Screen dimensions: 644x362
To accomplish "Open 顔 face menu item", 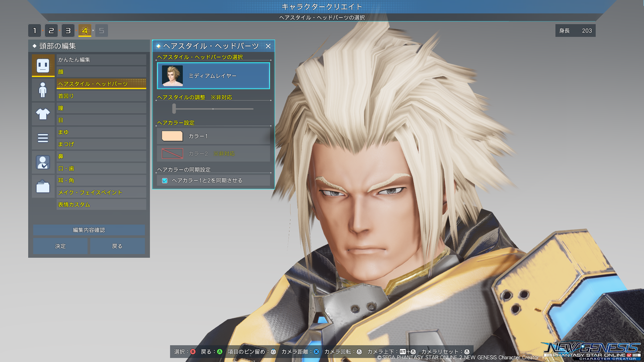I will pos(101,72).
